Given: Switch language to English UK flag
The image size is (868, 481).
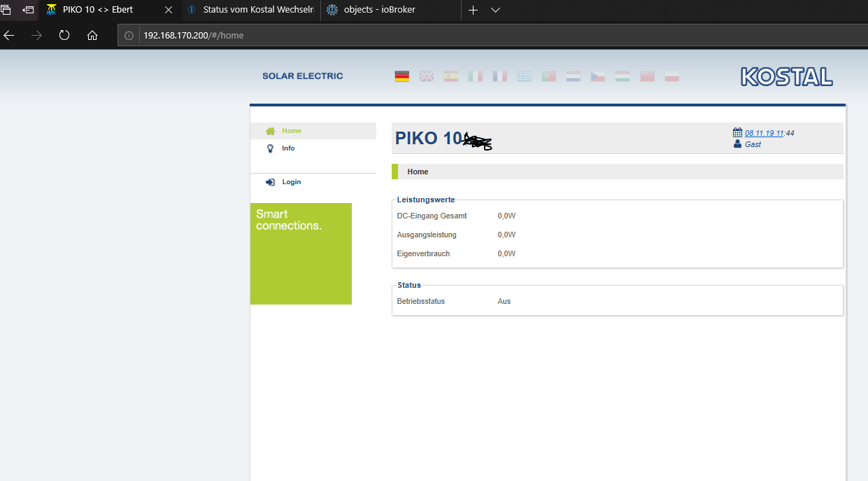Looking at the screenshot, I should click(x=427, y=76).
